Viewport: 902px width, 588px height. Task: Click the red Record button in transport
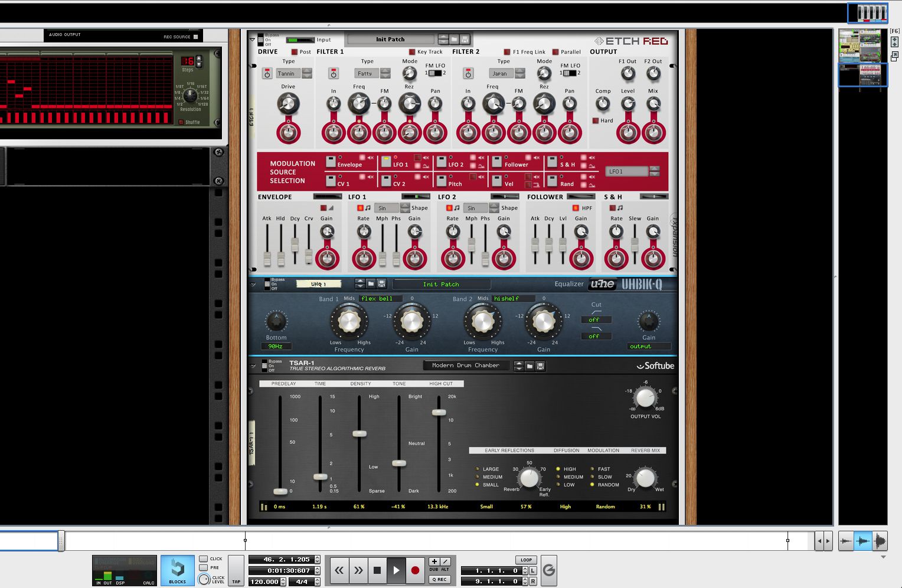pyautogui.click(x=415, y=570)
